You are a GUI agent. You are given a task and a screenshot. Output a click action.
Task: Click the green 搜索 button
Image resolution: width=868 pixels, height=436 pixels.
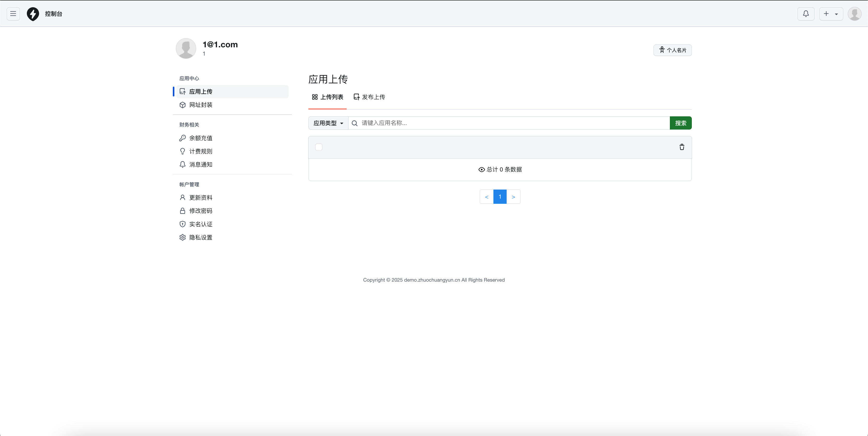pos(680,123)
